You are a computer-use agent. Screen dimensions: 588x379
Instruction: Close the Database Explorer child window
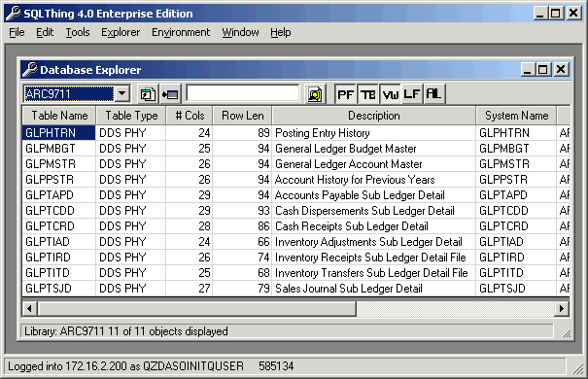(x=561, y=69)
